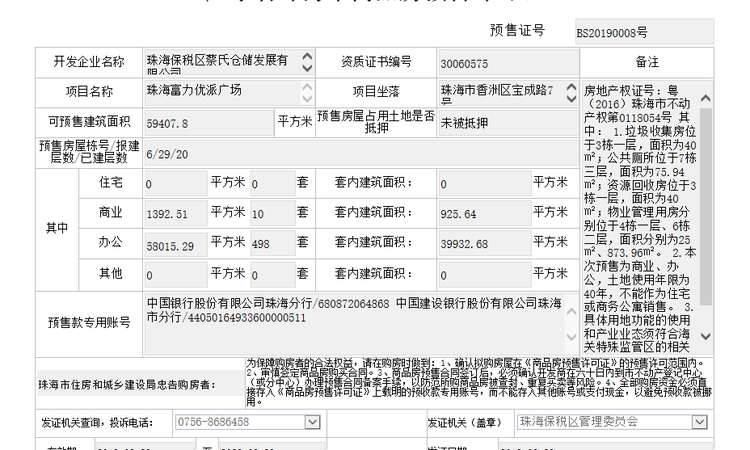This screenshot has height=450, width=750.
Task: Click down arrow of 项目坐落 field
Action: click(571, 99)
